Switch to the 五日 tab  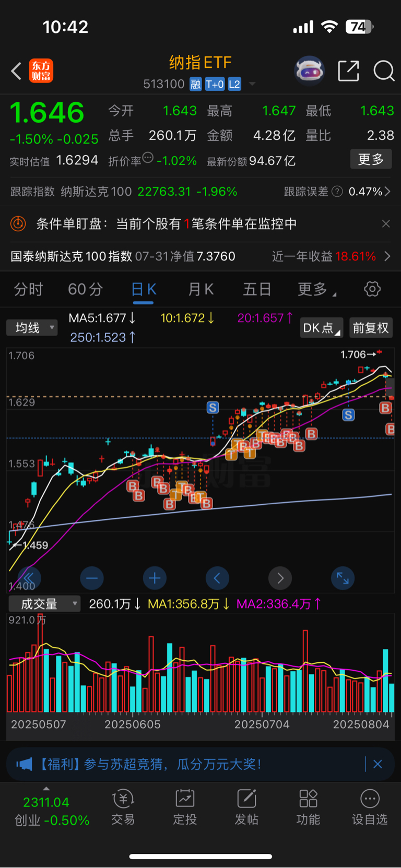pyautogui.click(x=257, y=289)
